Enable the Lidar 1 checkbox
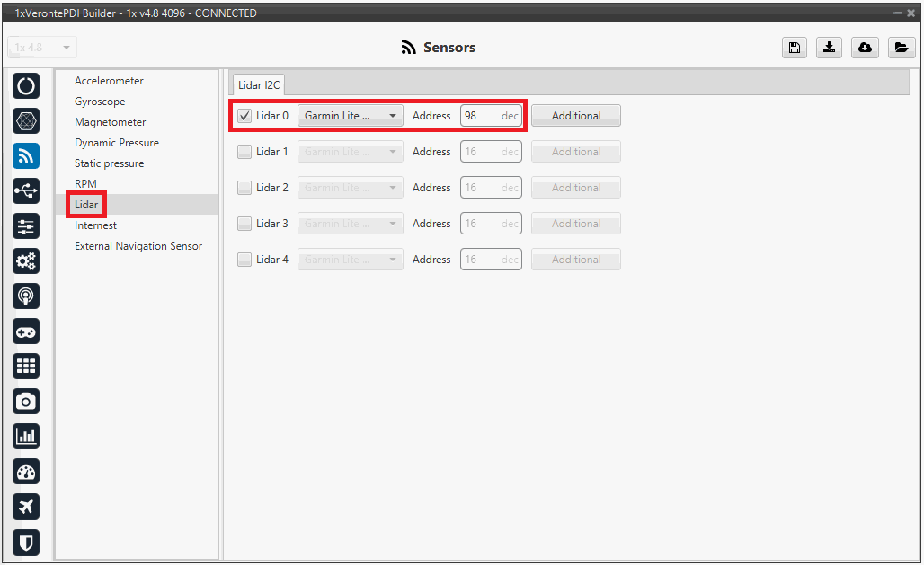This screenshot has width=924, height=565. click(x=244, y=152)
